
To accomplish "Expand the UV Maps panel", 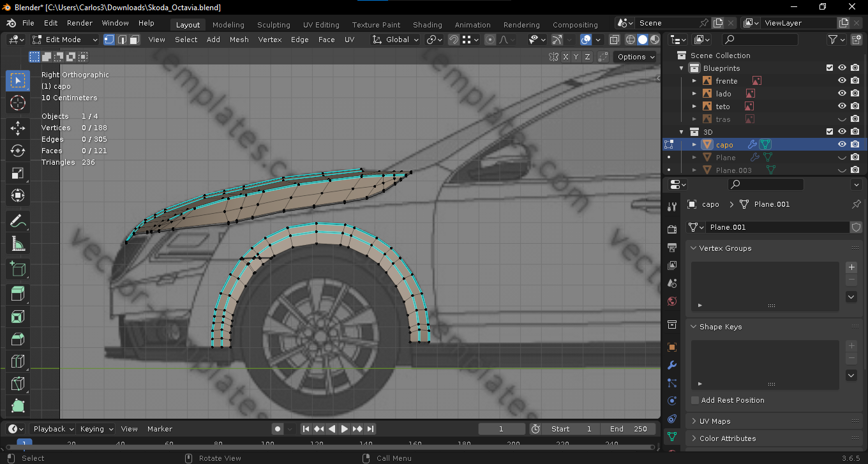I will (x=694, y=421).
